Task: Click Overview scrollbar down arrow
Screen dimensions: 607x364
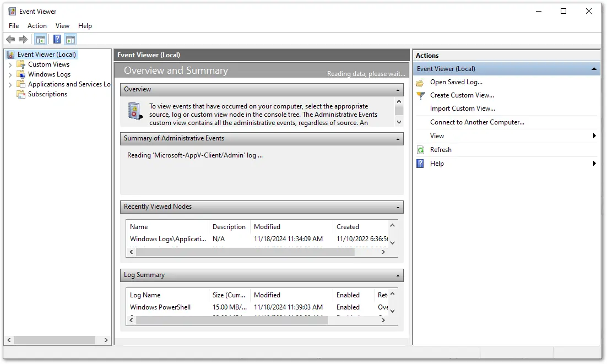Action: pos(399,122)
